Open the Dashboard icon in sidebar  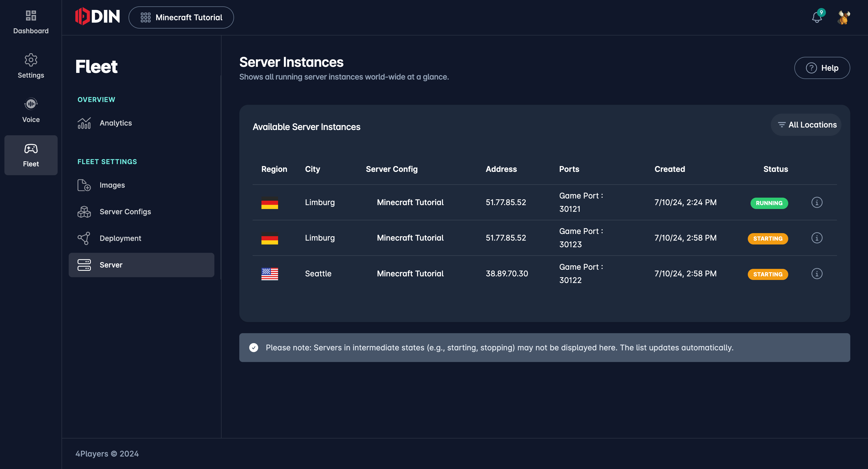[x=31, y=16]
